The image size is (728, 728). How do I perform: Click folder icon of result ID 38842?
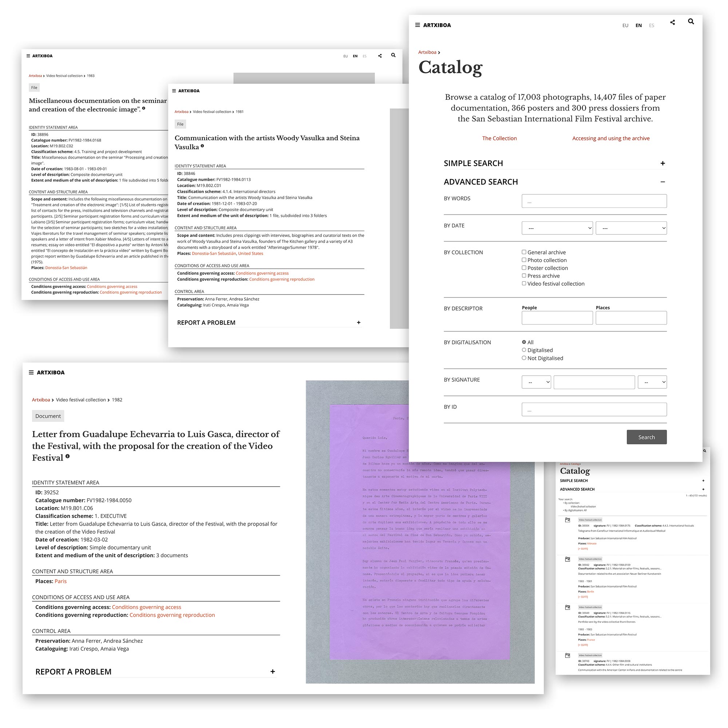click(567, 559)
